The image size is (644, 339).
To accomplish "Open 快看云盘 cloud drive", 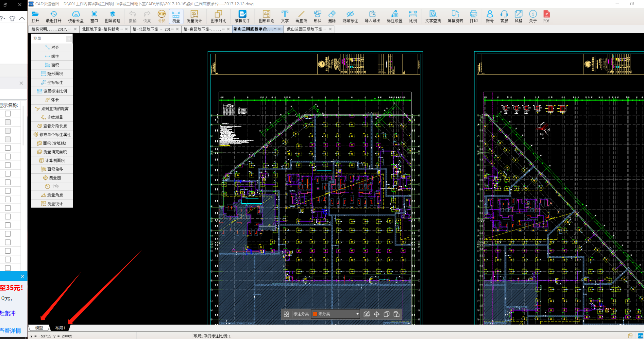I will click(x=76, y=16).
